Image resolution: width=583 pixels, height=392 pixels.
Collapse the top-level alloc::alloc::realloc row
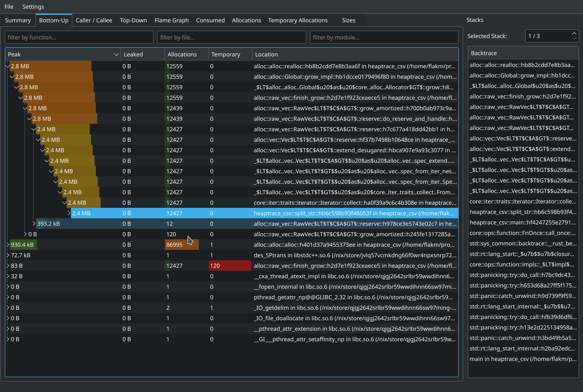click(x=7, y=66)
